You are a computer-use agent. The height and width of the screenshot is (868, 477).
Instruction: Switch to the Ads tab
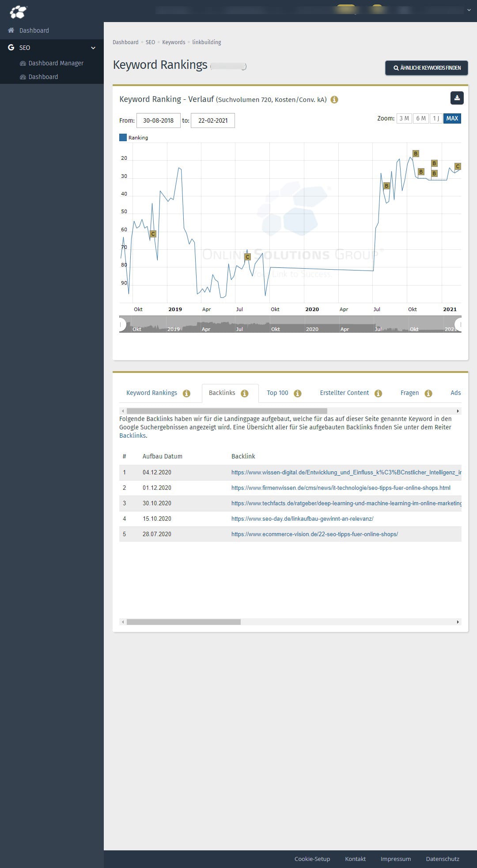point(456,393)
